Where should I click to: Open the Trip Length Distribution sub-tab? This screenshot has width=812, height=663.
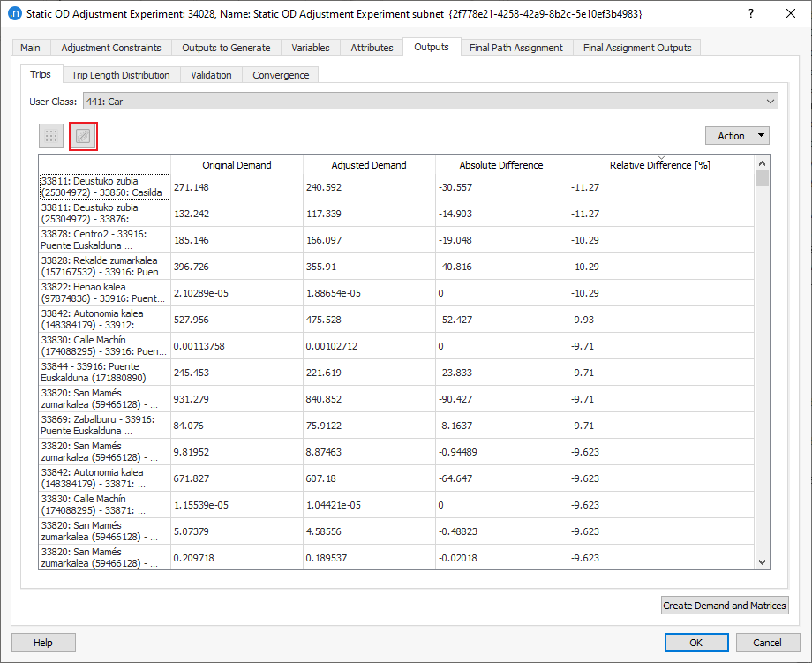point(121,75)
